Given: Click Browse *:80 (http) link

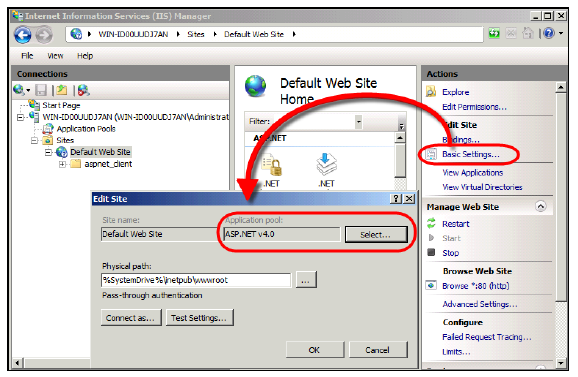Looking at the screenshot, I should (476, 286).
